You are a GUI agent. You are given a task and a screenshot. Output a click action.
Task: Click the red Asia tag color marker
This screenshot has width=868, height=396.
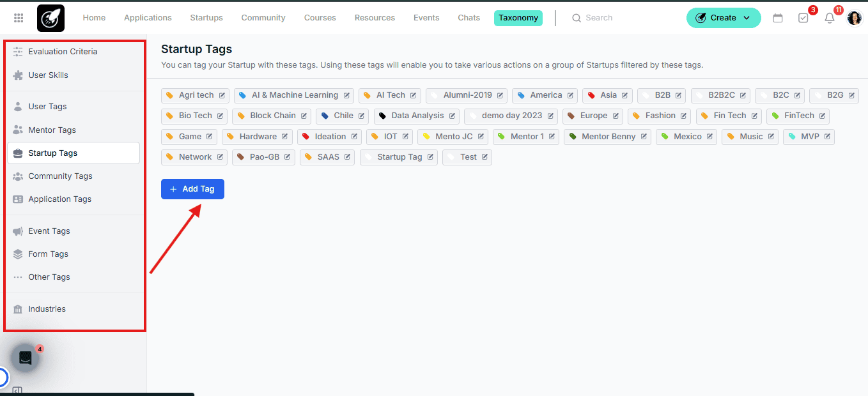click(591, 96)
